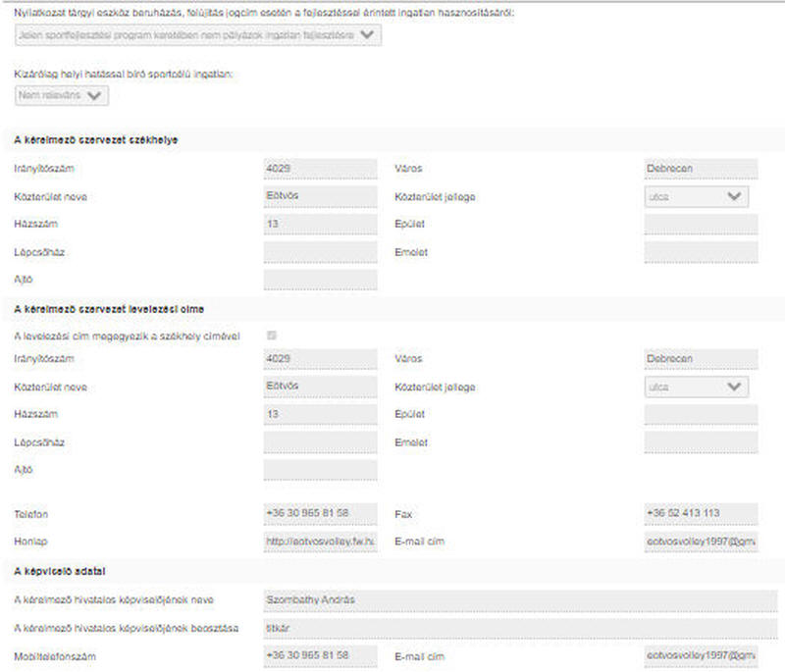Click the Ajtó field in levelezési címe section
The image size is (785, 672).
(320, 470)
